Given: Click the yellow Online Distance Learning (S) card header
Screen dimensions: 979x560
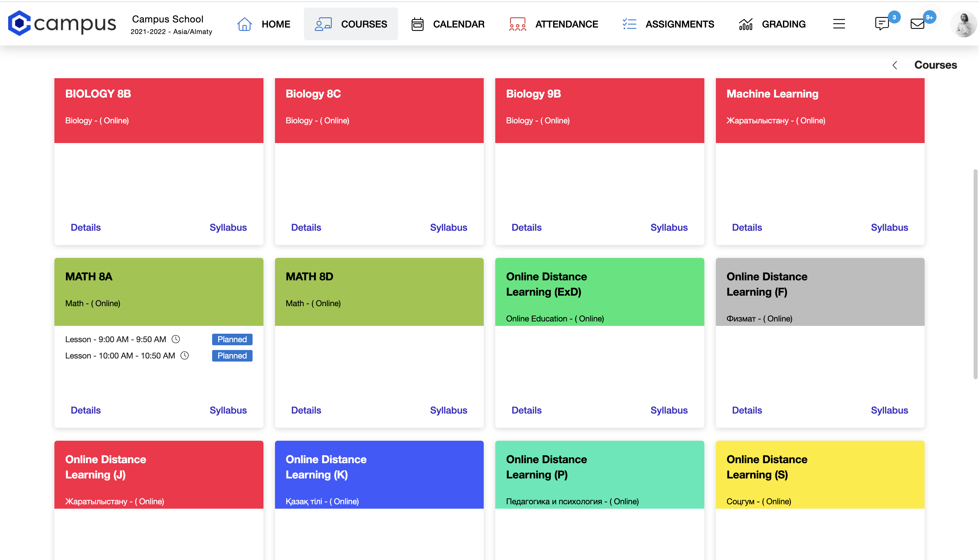Looking at the screenshot, I should [820, 474].
